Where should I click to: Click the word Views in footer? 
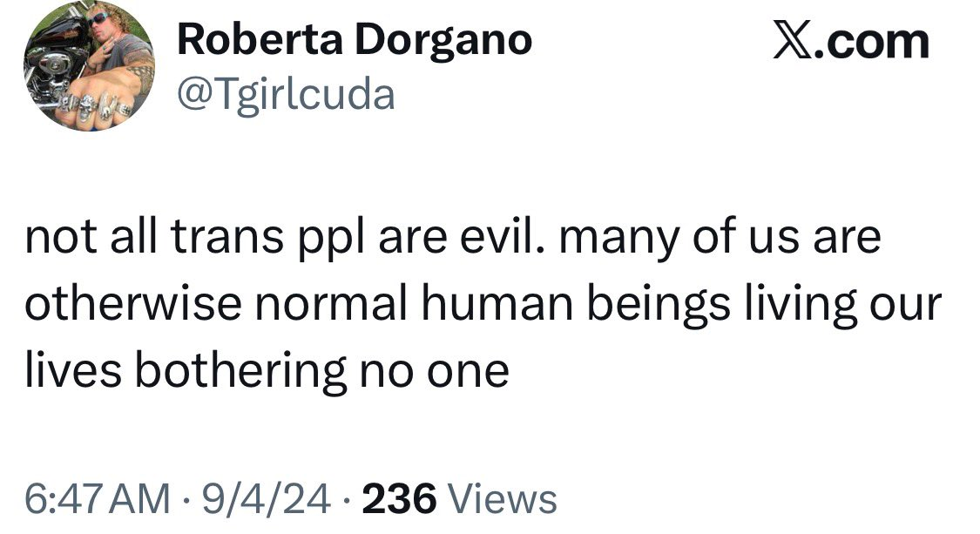[x=499, y=499]
